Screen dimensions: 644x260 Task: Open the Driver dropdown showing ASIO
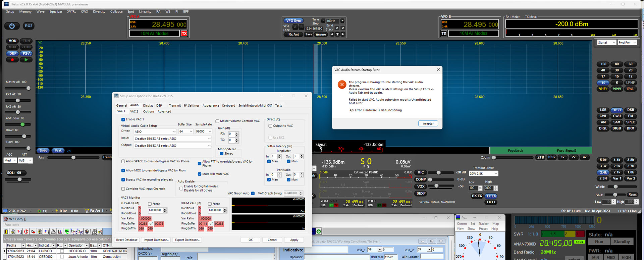click(155, 132)
